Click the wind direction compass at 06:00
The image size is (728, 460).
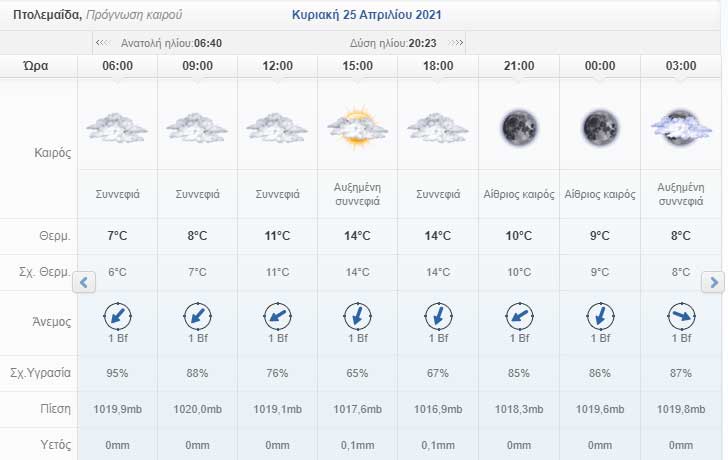click(x=117, y=316)
